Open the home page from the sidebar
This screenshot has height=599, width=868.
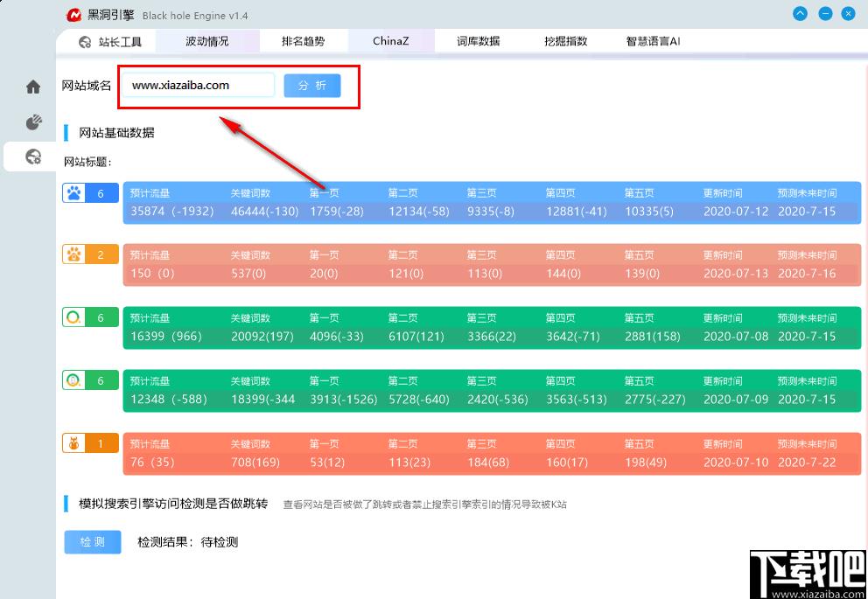click(33, 87)
